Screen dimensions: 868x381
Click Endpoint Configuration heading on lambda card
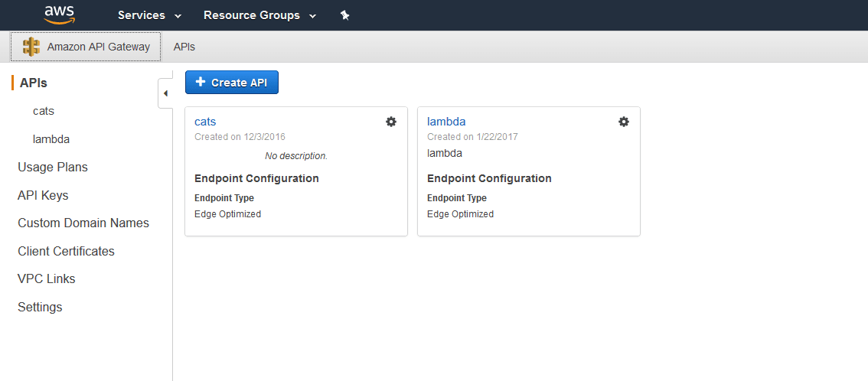[489, 178]
